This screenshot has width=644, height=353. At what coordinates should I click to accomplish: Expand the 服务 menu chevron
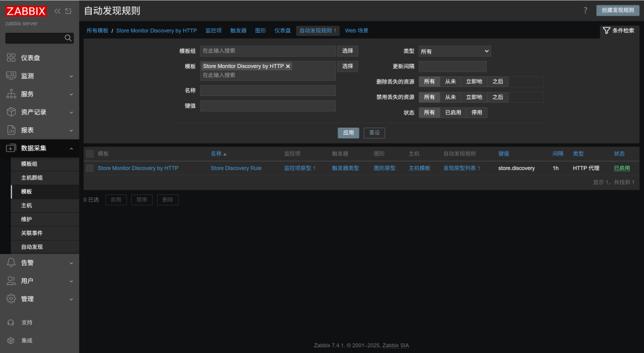click(71, 94)
